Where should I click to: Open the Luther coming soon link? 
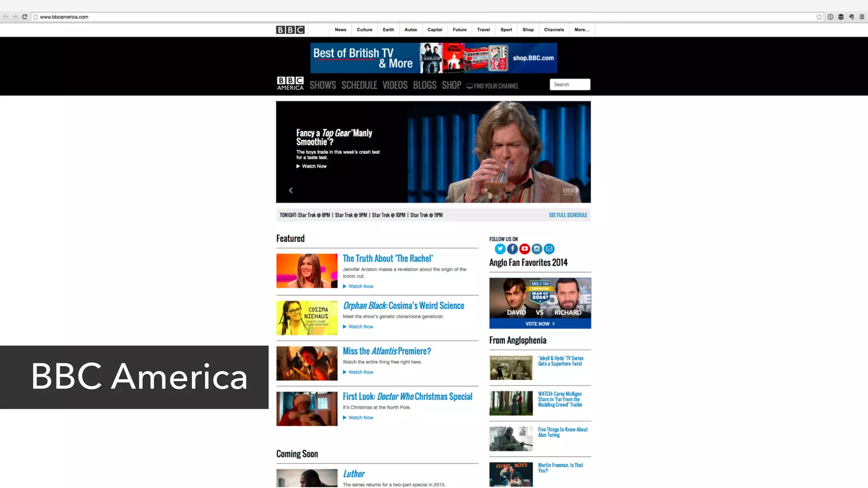353,474
